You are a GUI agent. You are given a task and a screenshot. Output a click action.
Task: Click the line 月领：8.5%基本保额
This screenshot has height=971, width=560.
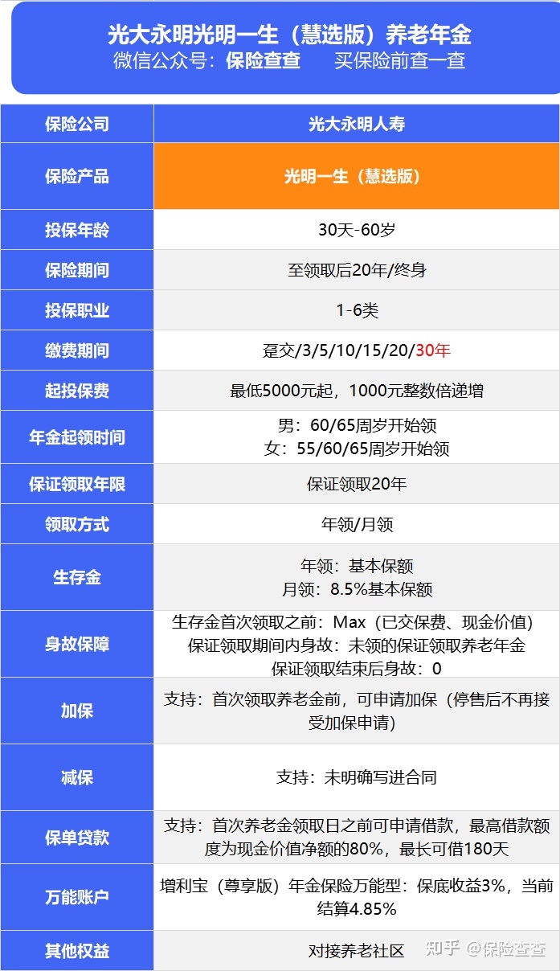tap(357, 589)
